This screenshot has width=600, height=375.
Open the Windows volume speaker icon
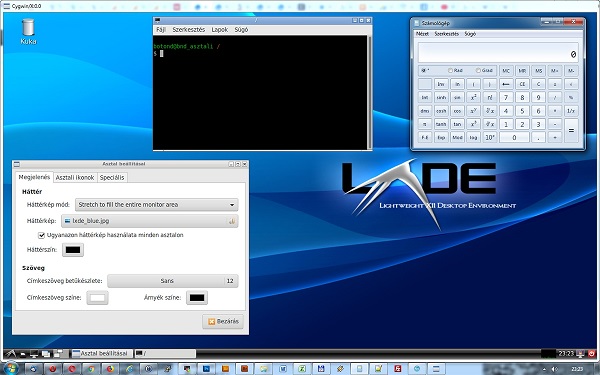point(554,369)
